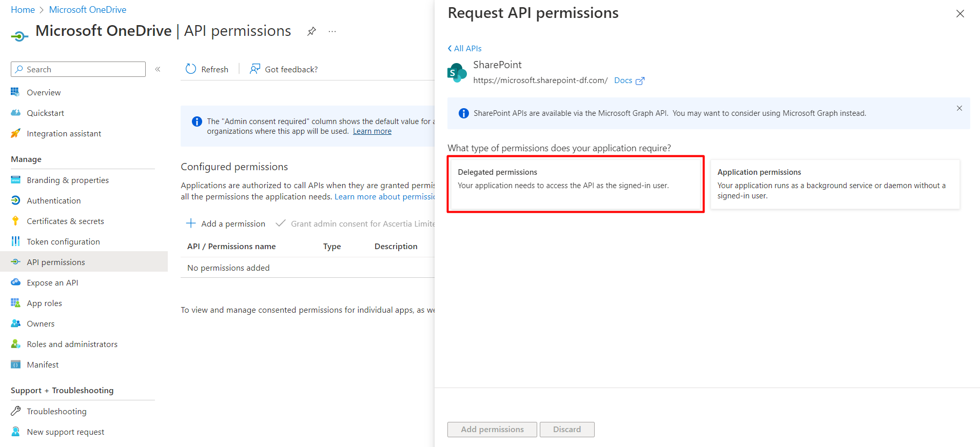Go back to All APIs
This screenshot has height=447, width=980.
pyautogui.click(x=465, y=48)
